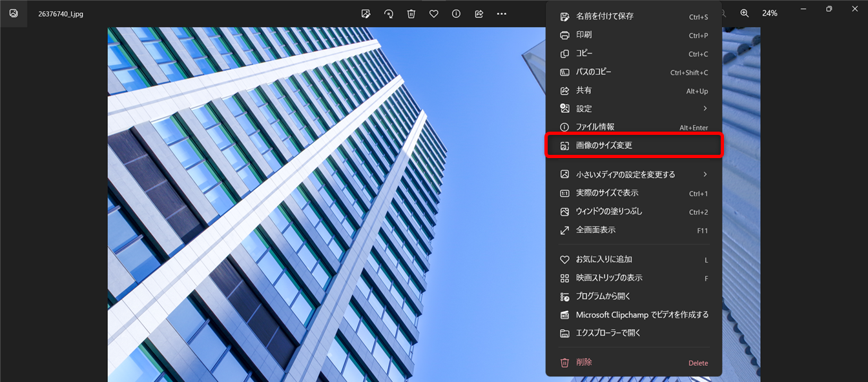Toggle favorite with the heart icon

[433, 13]
